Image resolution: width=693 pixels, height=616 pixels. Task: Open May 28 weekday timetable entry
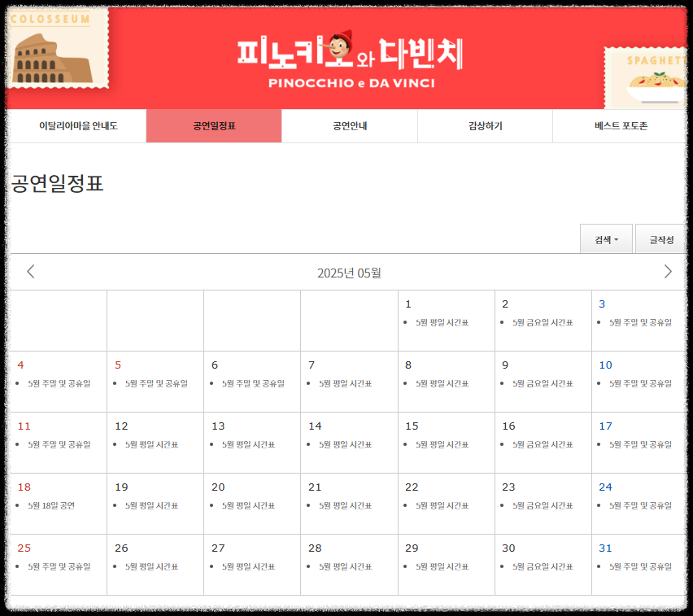point(345,566)
